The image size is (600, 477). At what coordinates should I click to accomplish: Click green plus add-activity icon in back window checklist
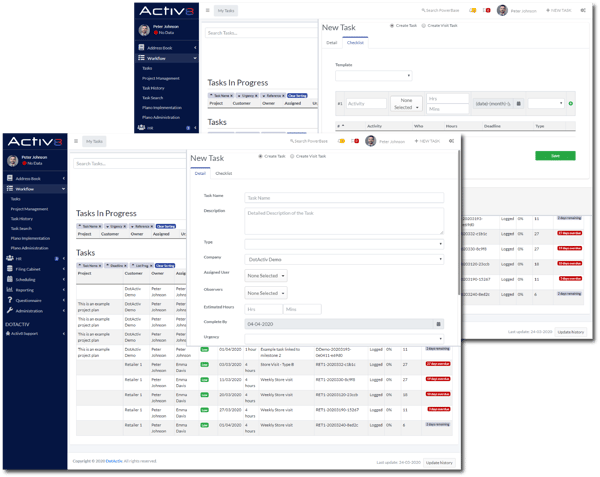pos(571,103)
